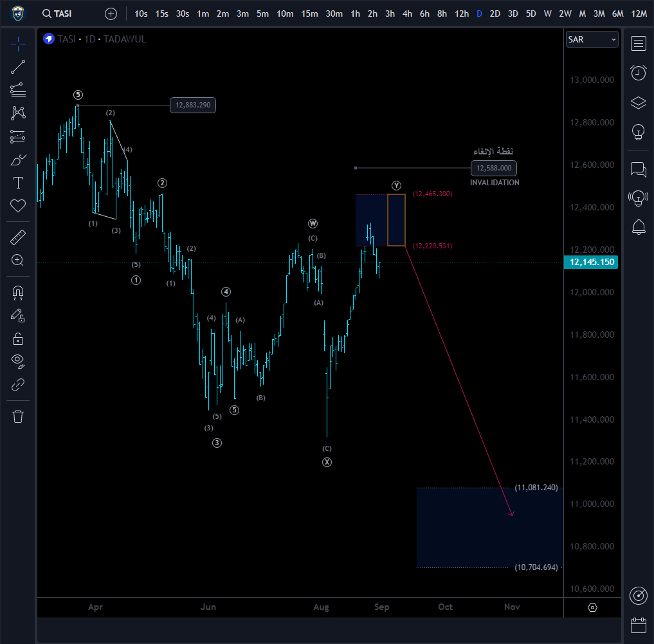The height and width of the screenshot is (644, 654).
Task: Switch to 5m timeframe
Action: 262,14
